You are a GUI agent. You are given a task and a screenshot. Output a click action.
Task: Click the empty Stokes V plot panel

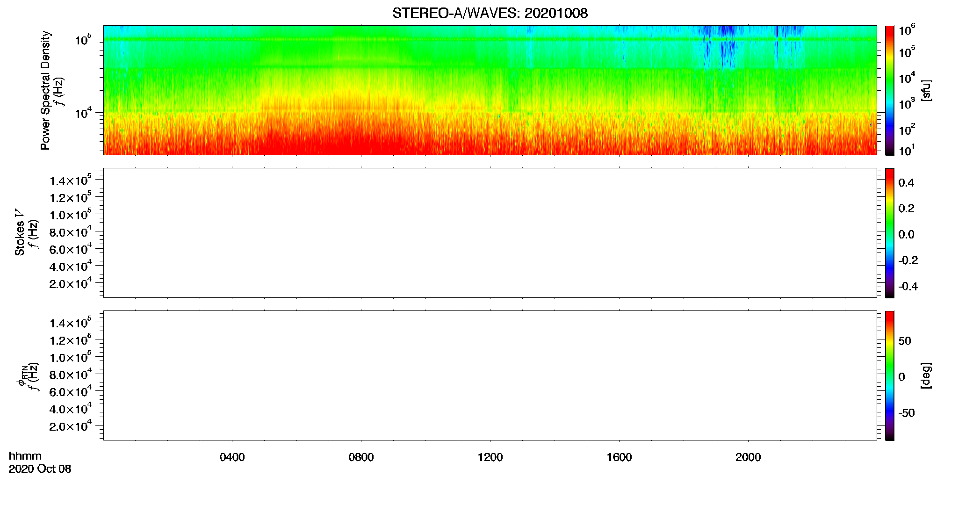tap(490, 233)
